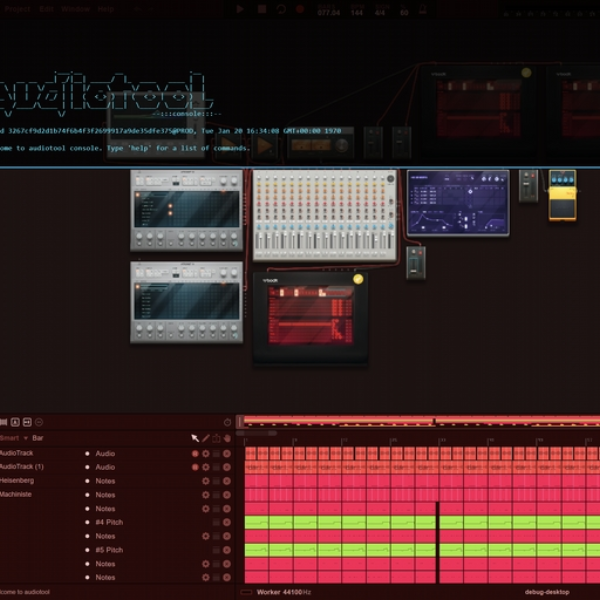Toggle mute box on #5 Pitch row
This screenshot has width=600, height=600.
click(217, 550)
